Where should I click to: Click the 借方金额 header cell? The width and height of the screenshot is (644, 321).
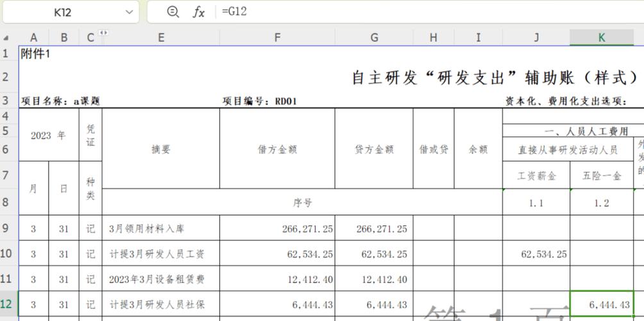click(x=277, y=149)
